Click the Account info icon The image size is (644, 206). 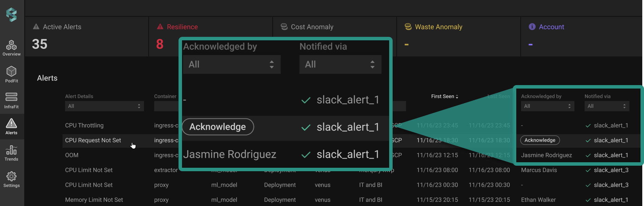[x=532, y=27]
